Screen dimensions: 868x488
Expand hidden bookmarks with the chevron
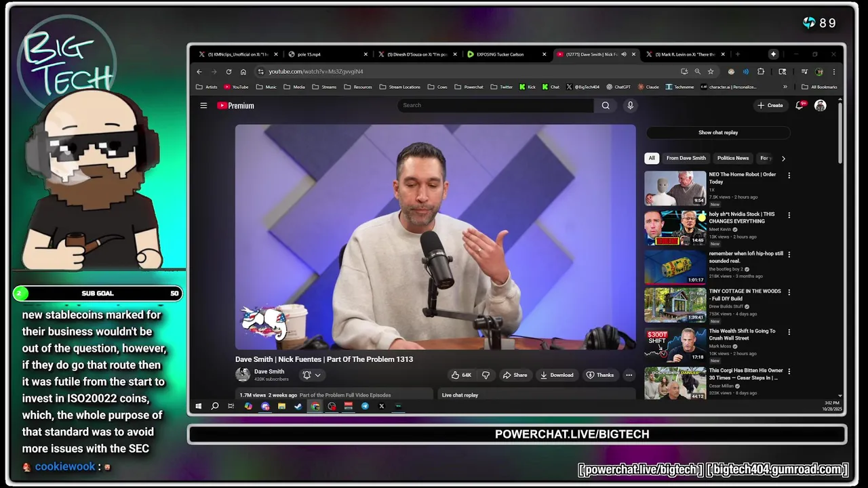click(785, 87)
